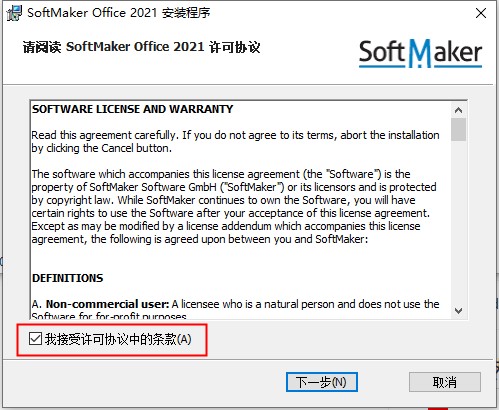Tick the accept license terms checkbox box
The image size is (499, 410).
click(x=35, y=339)
